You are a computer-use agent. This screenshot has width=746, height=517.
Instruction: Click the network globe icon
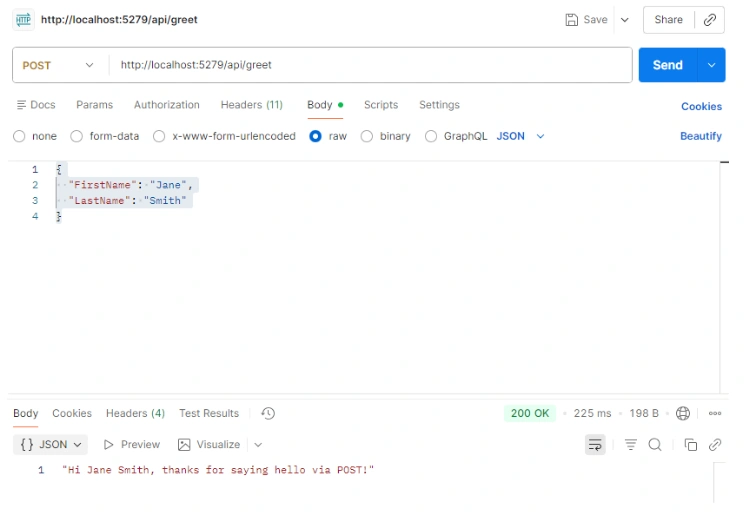click(x=683, y=413)
